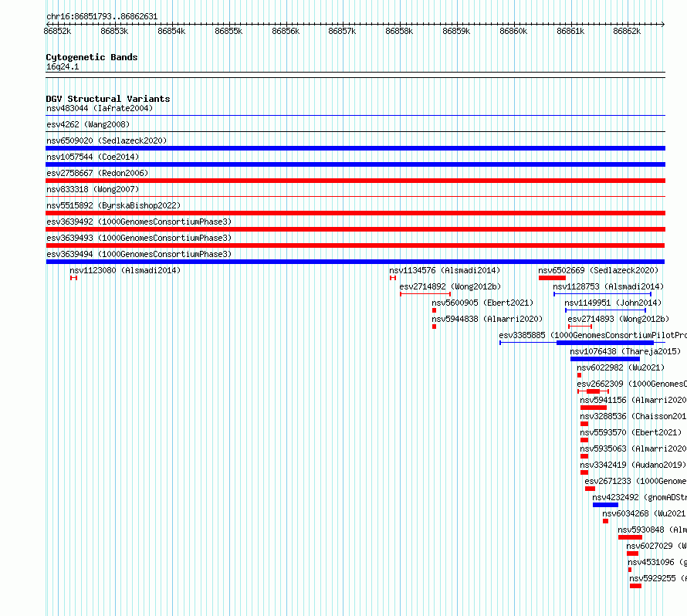Click the blue bar of esv3639494

[x=355, y=262]
